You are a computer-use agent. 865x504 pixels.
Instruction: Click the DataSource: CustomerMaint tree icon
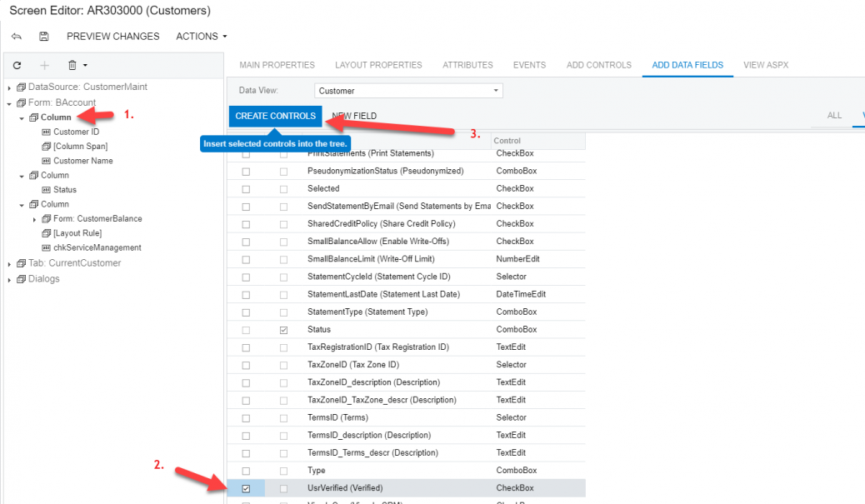click(x=21, y=87)
